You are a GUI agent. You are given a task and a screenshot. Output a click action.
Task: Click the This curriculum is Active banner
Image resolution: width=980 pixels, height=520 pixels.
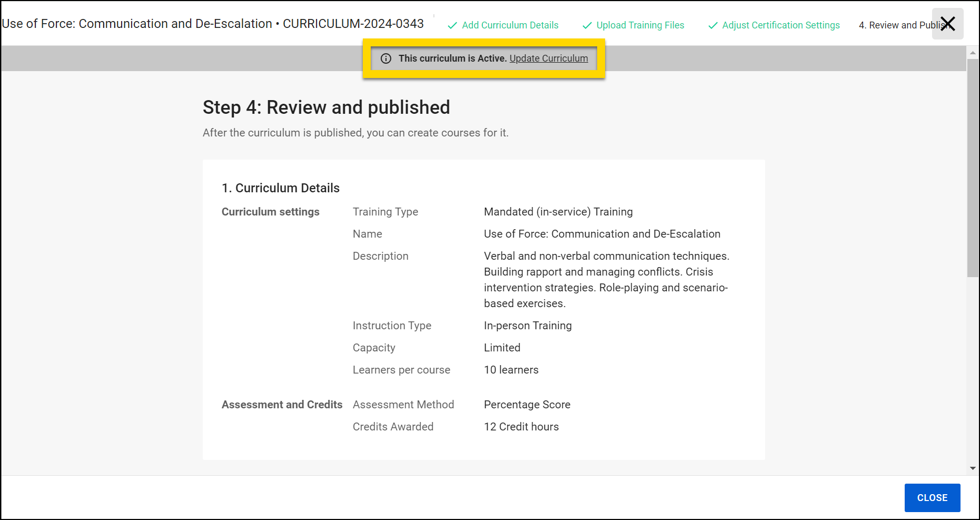[453, 58]
